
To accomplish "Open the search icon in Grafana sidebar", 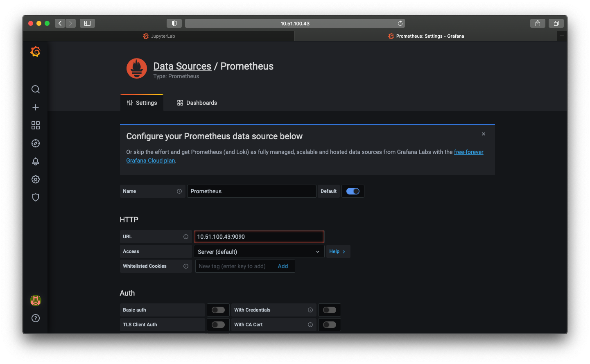I will pyautogui.click(x=36, y=89).
